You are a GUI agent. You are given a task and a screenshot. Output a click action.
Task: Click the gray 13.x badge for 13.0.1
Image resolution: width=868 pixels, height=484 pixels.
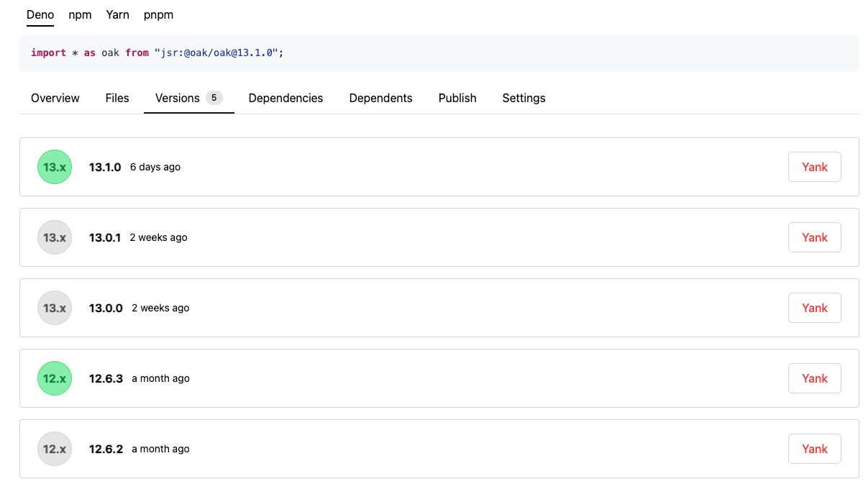55,237
